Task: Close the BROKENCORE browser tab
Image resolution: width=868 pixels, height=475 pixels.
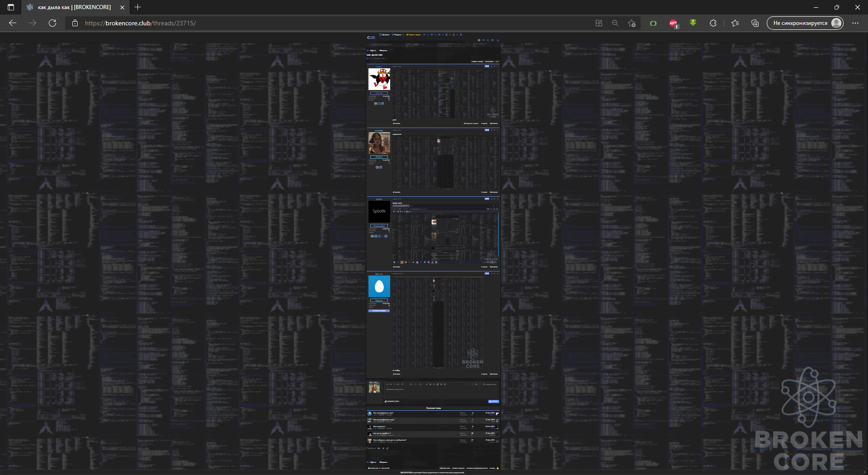Action: tap(122, 7)
